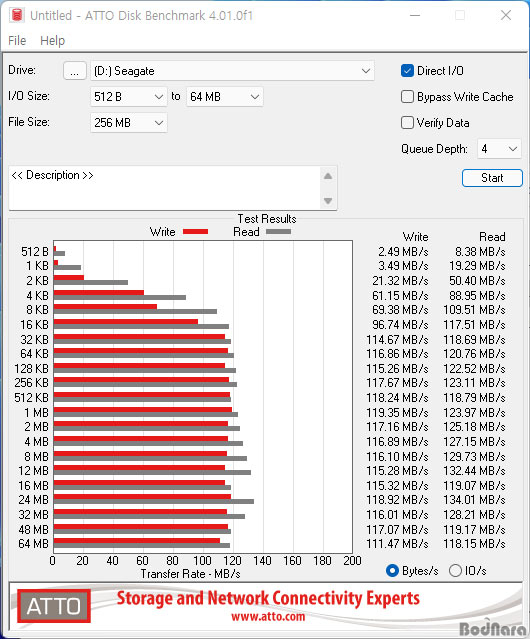Click the 134.01 MB/s read value

[x=475, y=500]
